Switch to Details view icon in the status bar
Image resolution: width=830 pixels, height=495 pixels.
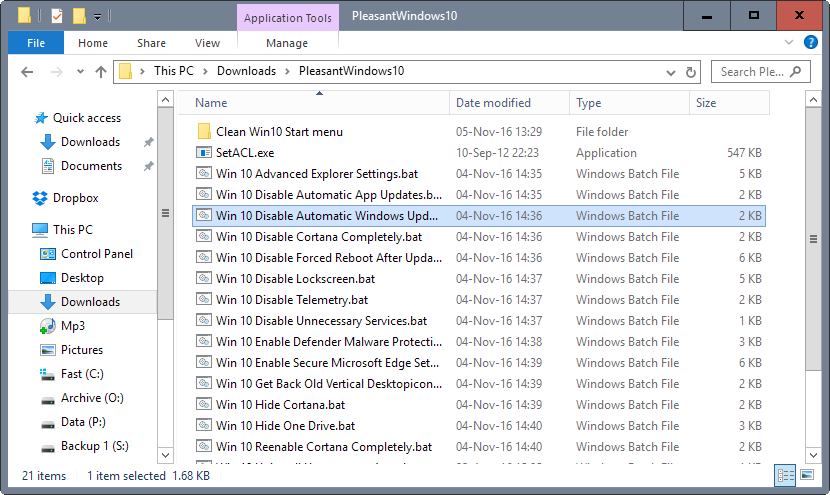[786, 475]
